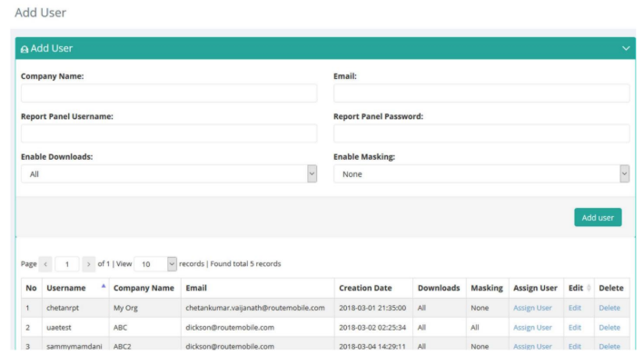Click Assign User for chetanrpt
Image resolution: width=644 pixels, height=355 pixels.
(x=532, y=308)
